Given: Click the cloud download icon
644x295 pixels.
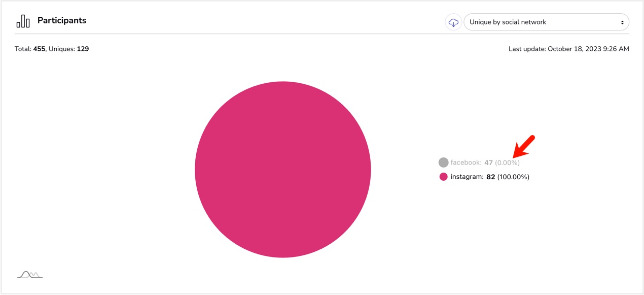Looking at the screenshot, I should (x=453, y=22).
